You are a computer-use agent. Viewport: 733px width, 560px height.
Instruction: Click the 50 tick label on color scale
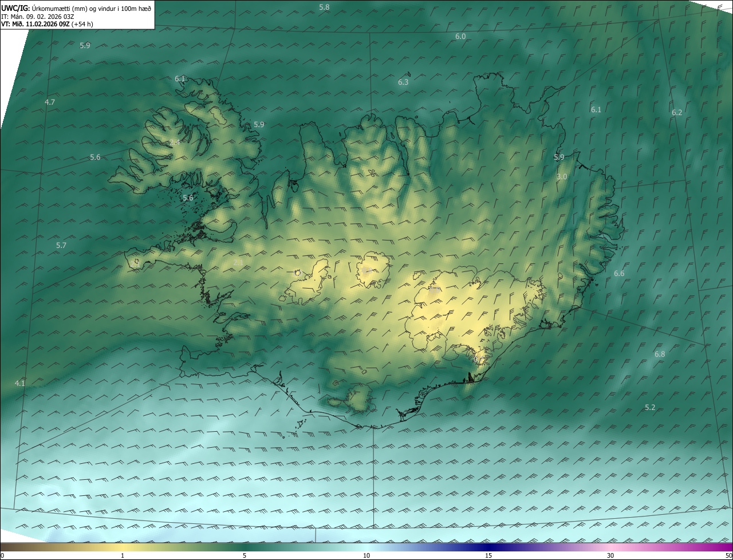coord(728,555)
